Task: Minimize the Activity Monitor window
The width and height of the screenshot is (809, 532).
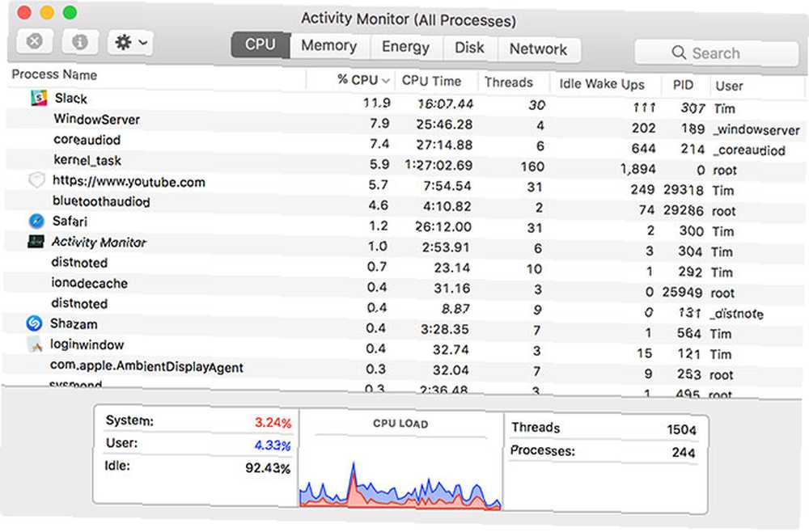Action: click(x=47, y=12)
